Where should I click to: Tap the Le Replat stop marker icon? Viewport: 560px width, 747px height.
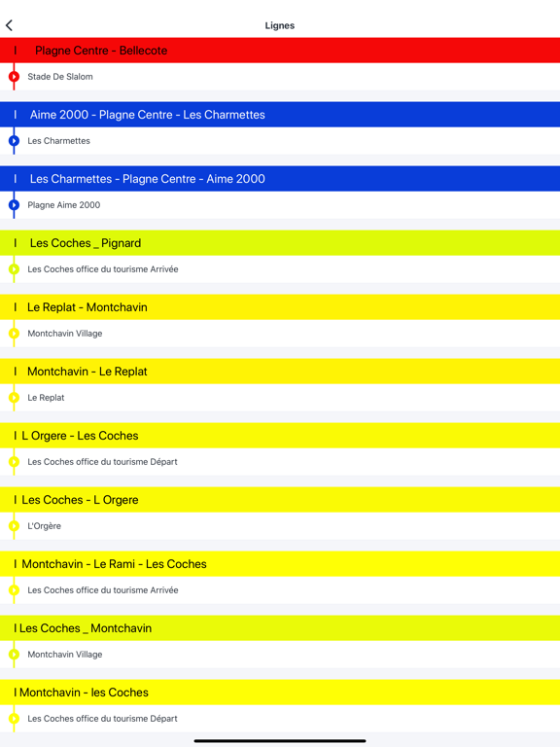[x=14, y=397]
